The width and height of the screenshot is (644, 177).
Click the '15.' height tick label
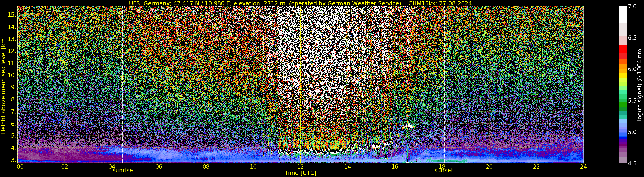(x=12, y=15)
